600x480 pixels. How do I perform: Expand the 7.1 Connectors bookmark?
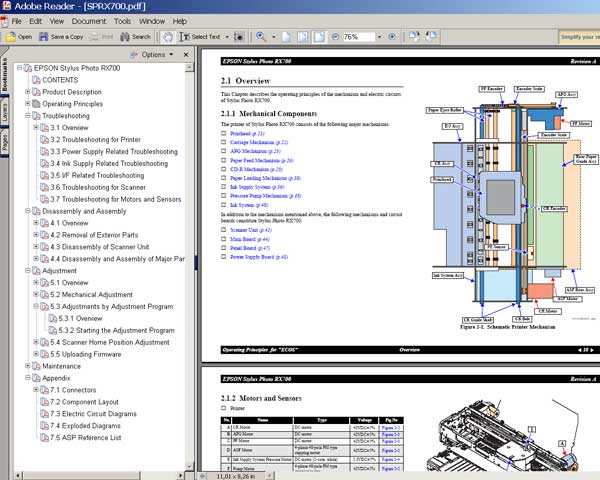coord(36,390)
